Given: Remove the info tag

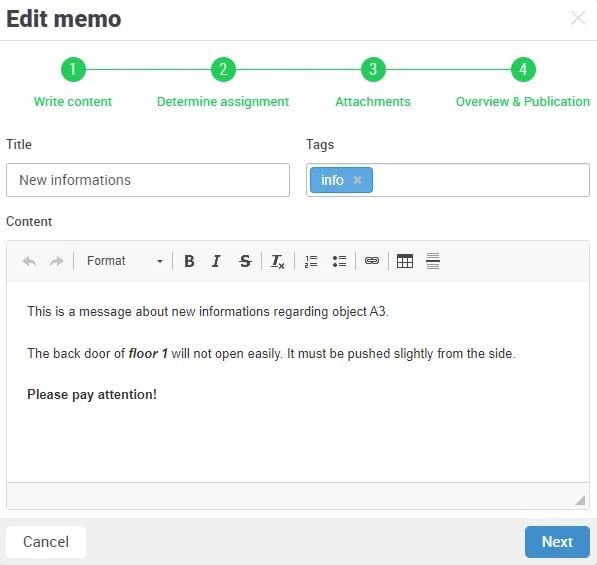Looking at the screenshot, I should click(x=357, y=180).
